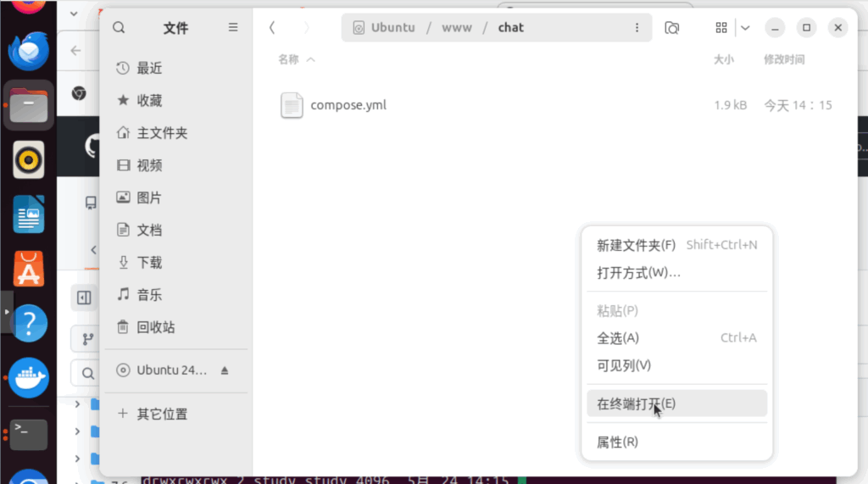Launch Rhythmbox from the dock
This screenshot has width=868, height=484.
(x=28, y=160)
